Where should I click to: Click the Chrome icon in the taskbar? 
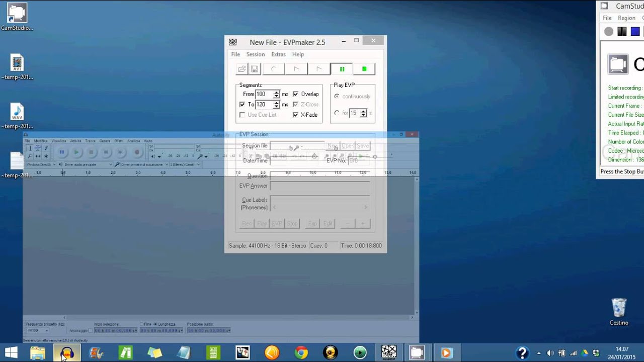(x=301, y=352)
